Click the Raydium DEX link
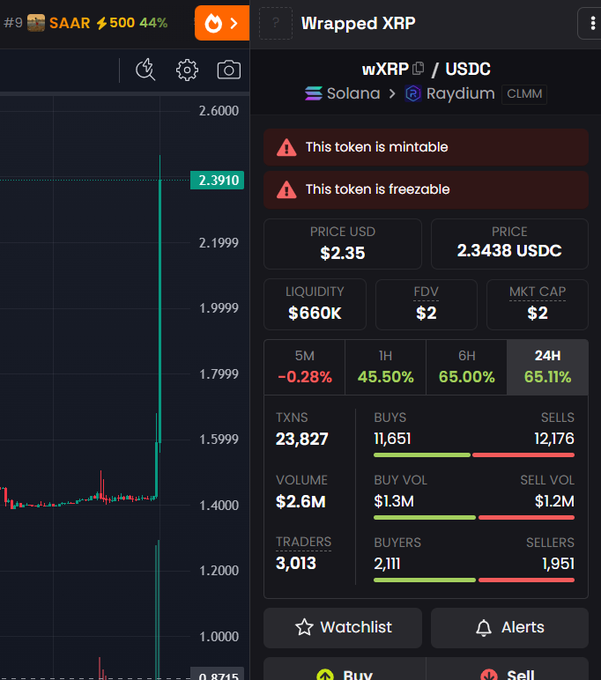601x680 pixels. pyautogui.click(x=450, y=94)
